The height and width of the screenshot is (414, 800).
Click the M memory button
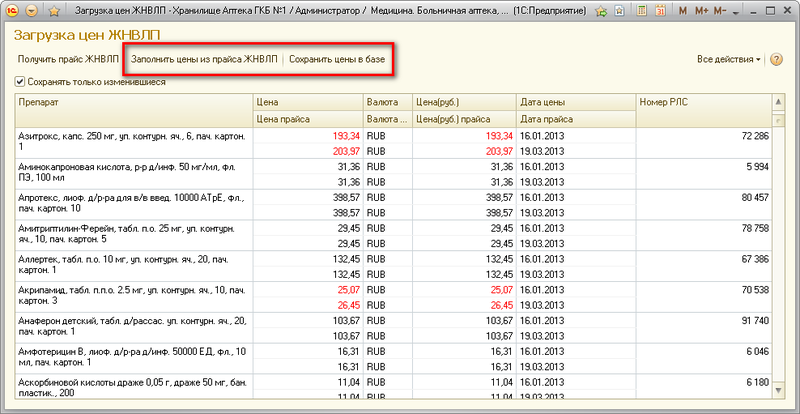(x=683, y=11)
